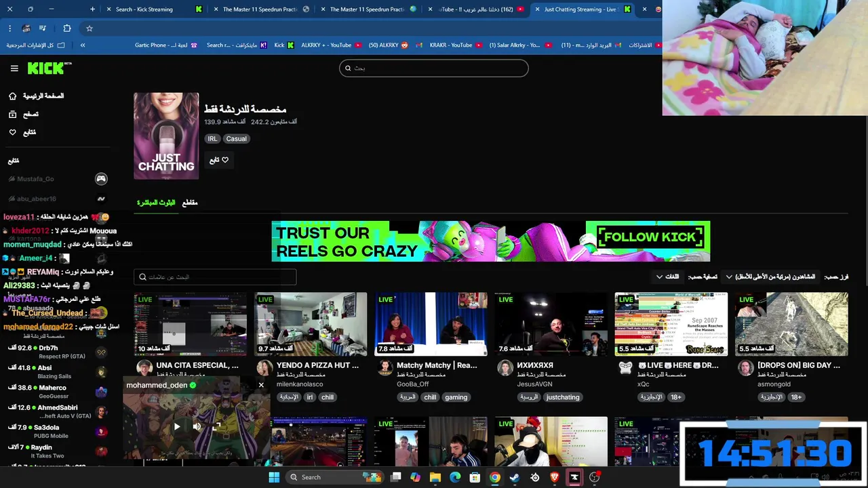Viewport: 868px width, 488px height.
Task: Click the FOLLOW KICK banner button
Action: [x=650, y=237]
